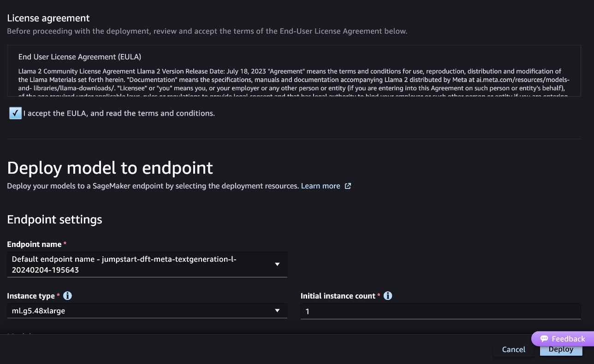Select the End User License Agreement heading
This screenshot has height=364, width=594.
tap(80, 57)
